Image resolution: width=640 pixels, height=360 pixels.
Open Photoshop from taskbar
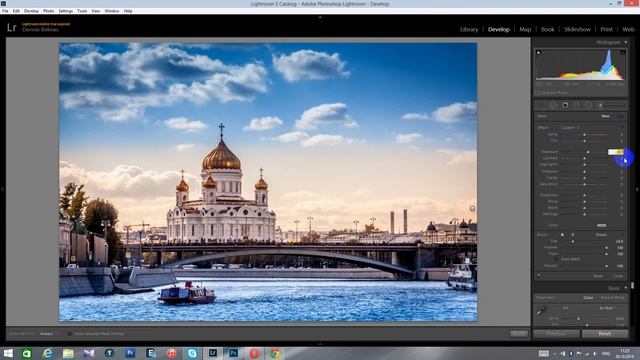click(233, 353)
